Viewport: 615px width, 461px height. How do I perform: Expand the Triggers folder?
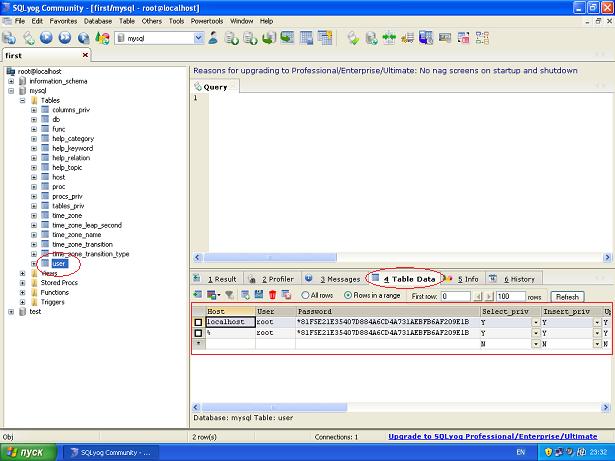[x=23, y=302]
